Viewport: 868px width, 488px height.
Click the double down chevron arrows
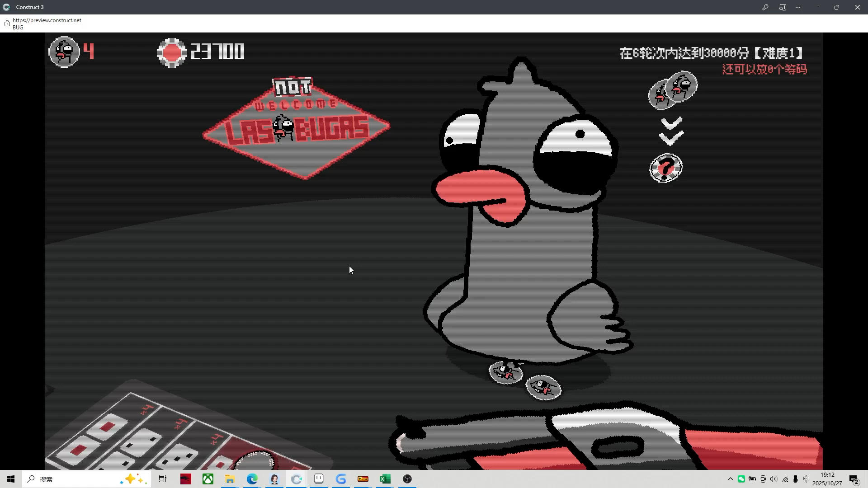tap(671, 131)
